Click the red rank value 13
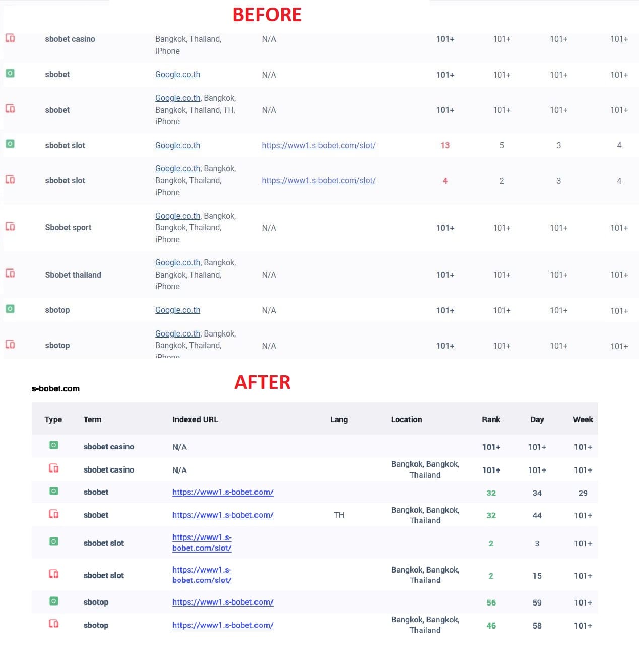639x672 pixels. click(445, 146)
